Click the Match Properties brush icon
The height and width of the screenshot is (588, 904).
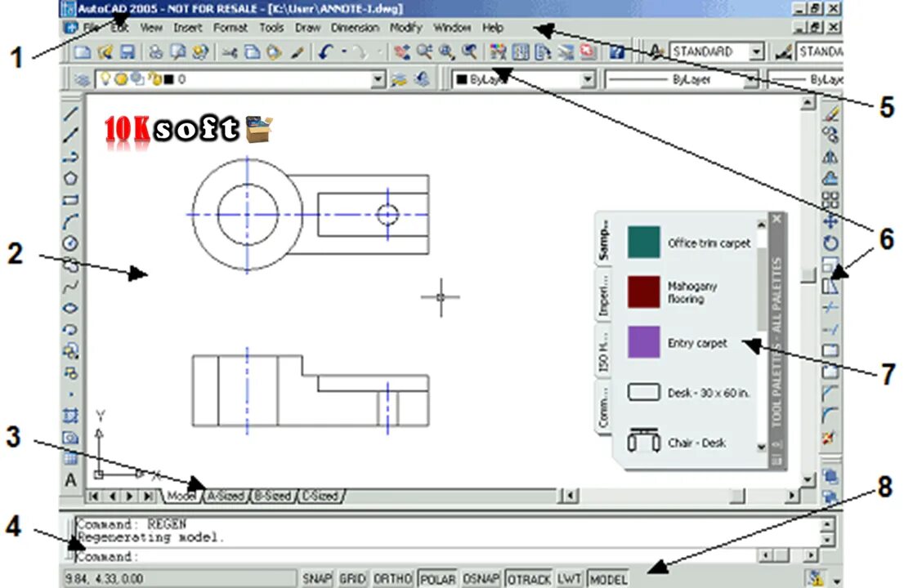tap(297, 52)
